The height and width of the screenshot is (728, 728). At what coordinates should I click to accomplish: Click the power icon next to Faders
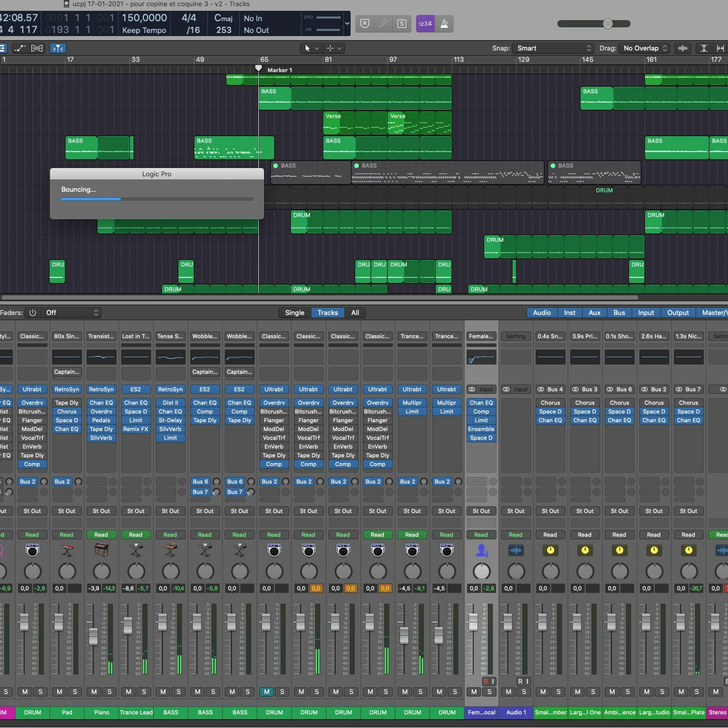(33, 313)
